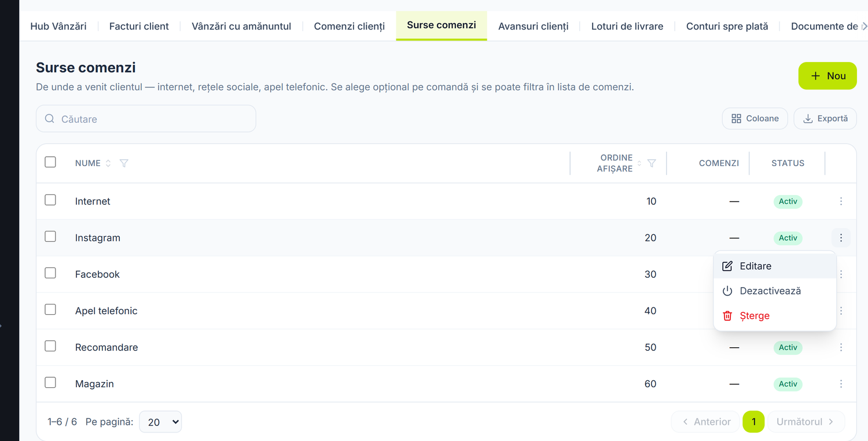Open the three-dot menu for Apel telefonic row
The height and width of the screenshot is (441, 868).
[841, 311]
